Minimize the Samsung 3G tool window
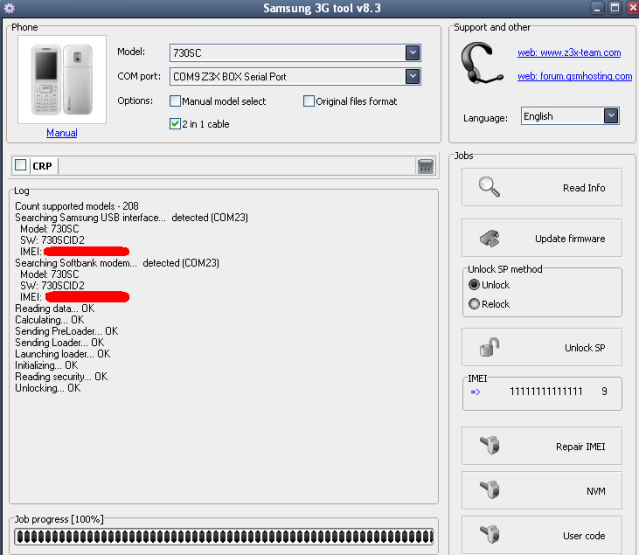The height and width of the screenshot is (555, 639). (597, 8)
